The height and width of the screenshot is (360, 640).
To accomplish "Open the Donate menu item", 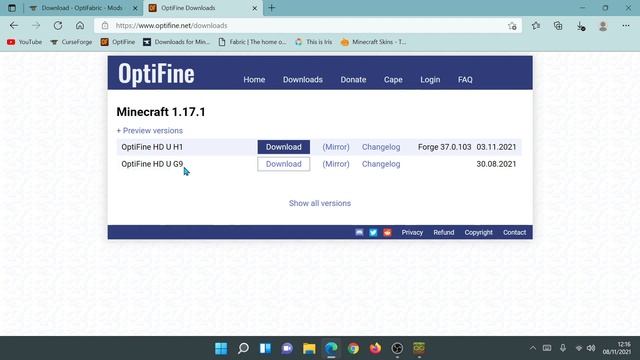I will coord(353,80).
